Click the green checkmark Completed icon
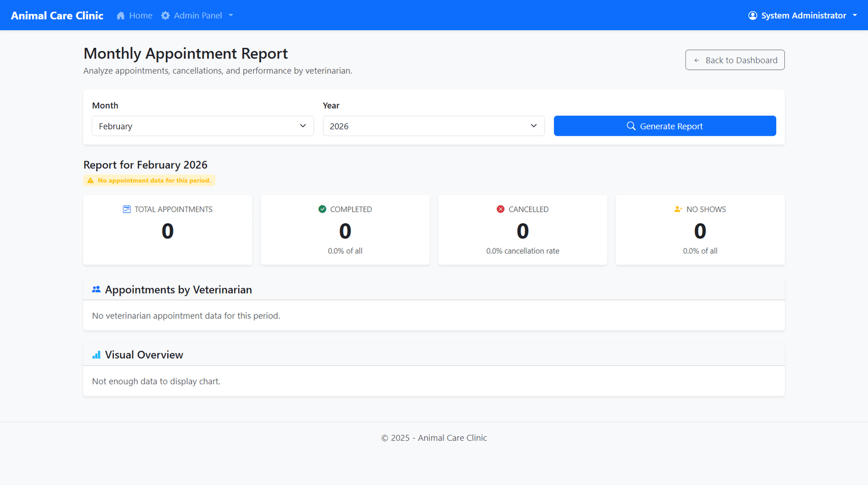This screenshot has width=868, height=485. point(322,209)
